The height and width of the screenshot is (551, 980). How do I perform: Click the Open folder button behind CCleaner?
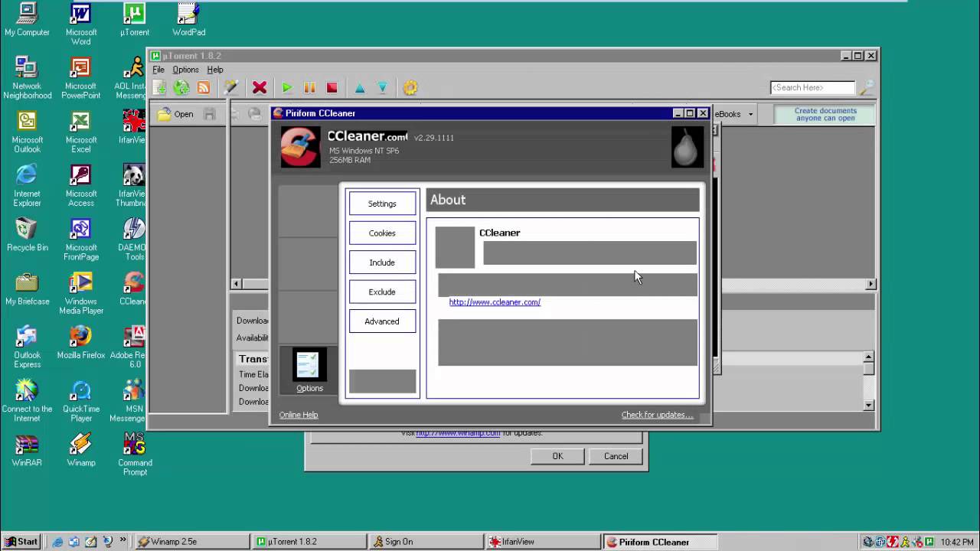click(x=175, y=114)
